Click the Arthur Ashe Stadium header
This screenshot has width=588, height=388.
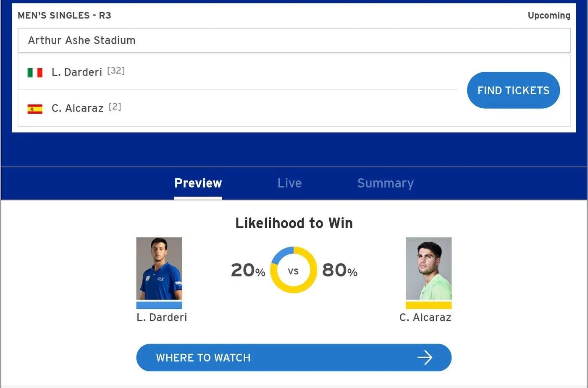[294, 40]
